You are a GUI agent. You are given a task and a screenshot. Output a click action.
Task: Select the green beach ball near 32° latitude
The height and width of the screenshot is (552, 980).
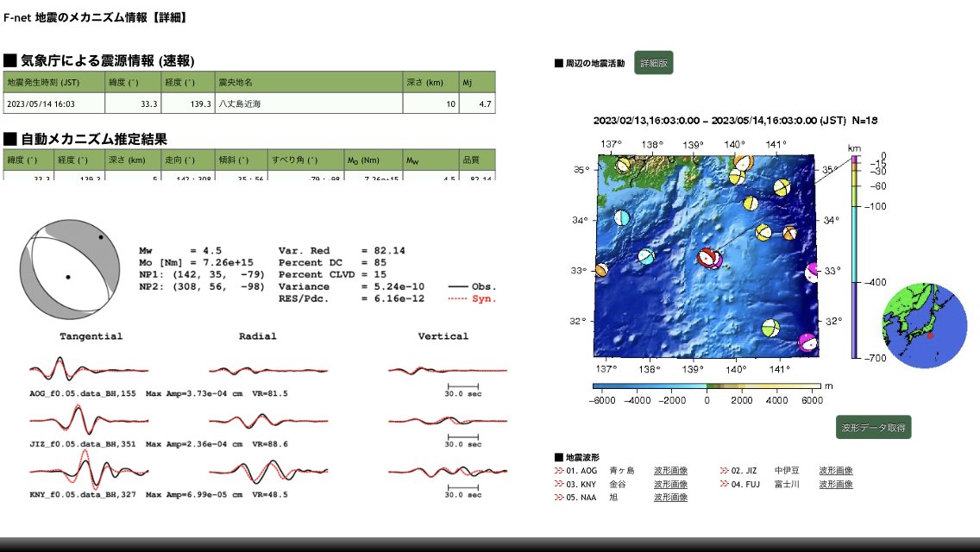pyautogui.click(x=770, y=328)
